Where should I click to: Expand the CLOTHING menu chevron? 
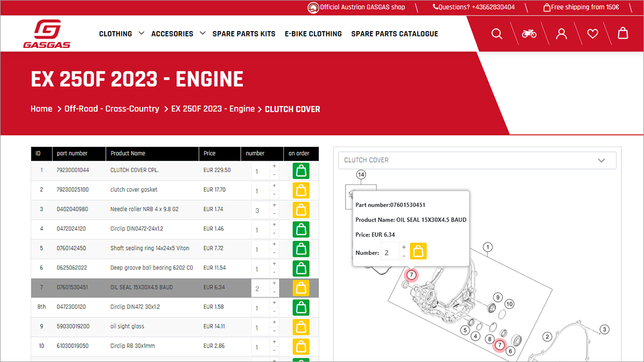click(141, 33)
